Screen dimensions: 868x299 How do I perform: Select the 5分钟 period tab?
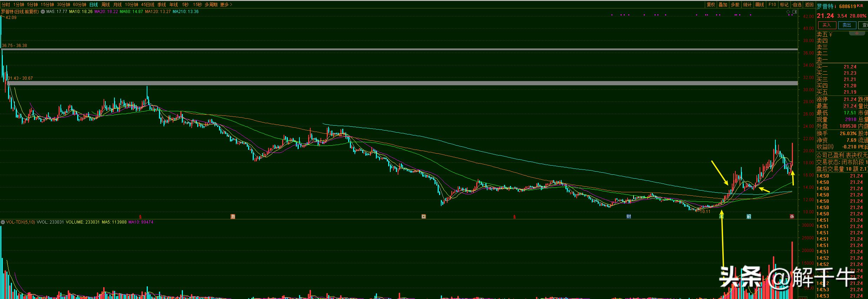point(32,5)
